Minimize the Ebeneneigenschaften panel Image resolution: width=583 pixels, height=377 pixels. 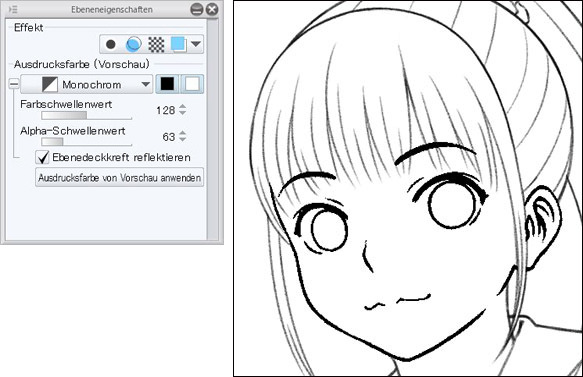coord(196,9)
